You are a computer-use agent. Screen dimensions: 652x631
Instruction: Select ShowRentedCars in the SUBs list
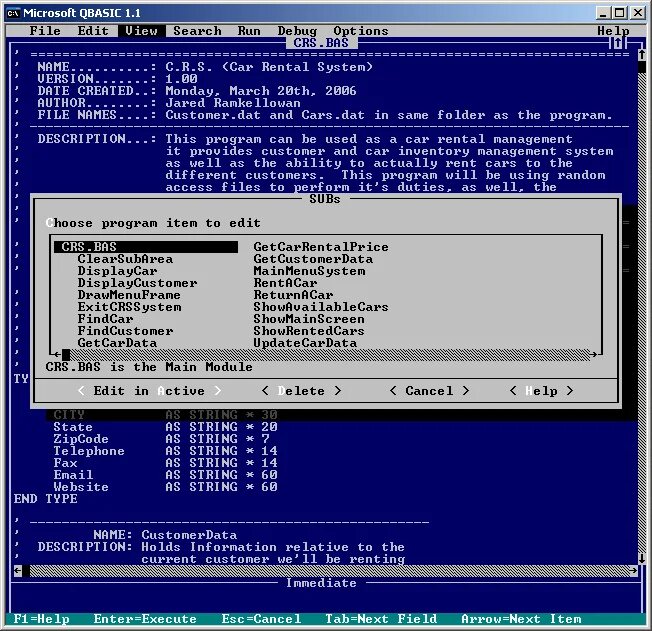309,331
